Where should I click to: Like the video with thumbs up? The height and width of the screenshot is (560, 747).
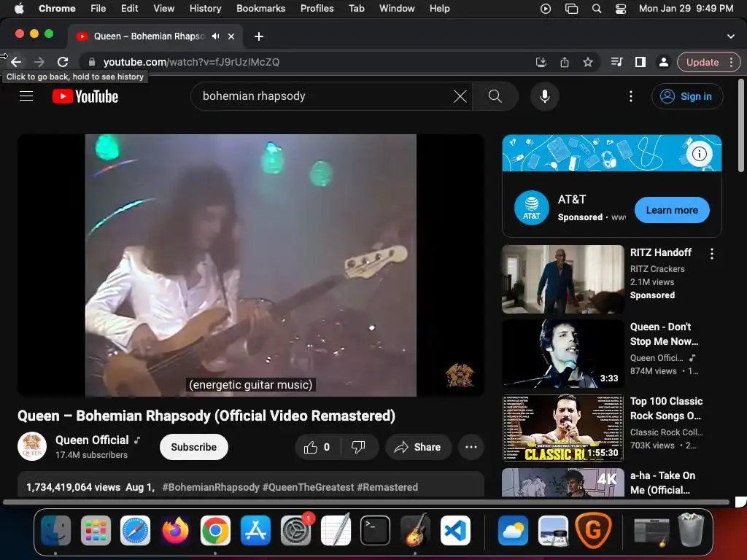[317, 447]
